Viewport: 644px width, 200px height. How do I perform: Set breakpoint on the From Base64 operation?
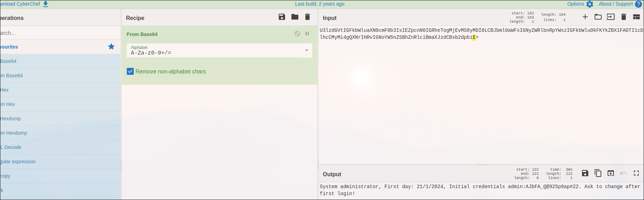click(307, 34)
